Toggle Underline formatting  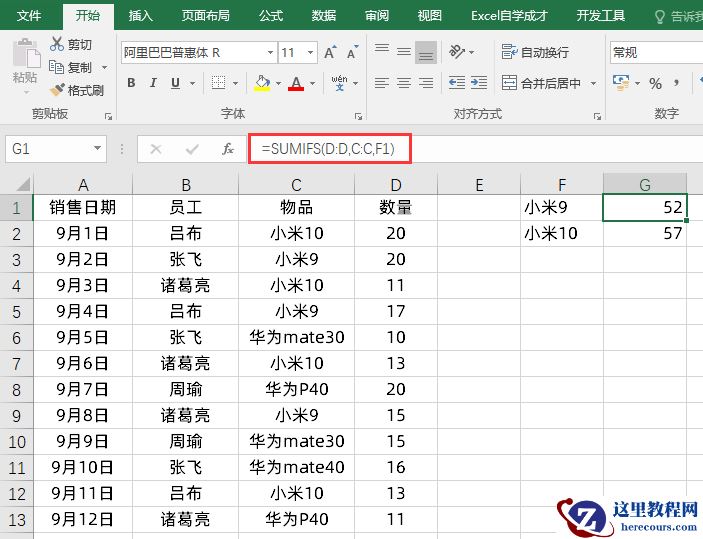175,83
